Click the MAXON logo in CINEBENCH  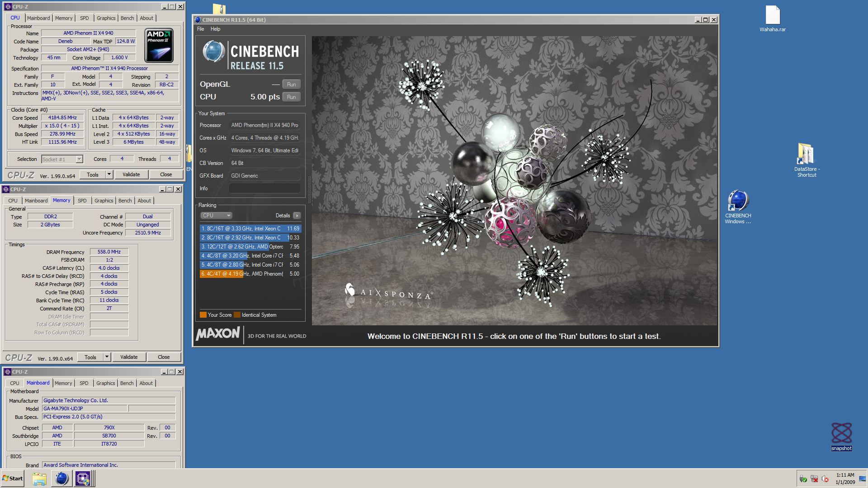pyautogui.click(x=218, y=334)
